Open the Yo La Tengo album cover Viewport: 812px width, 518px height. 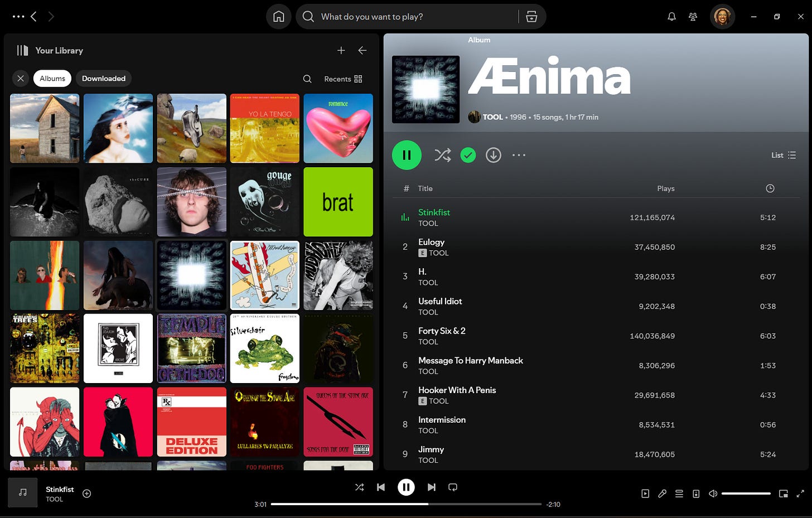point(265,128)
